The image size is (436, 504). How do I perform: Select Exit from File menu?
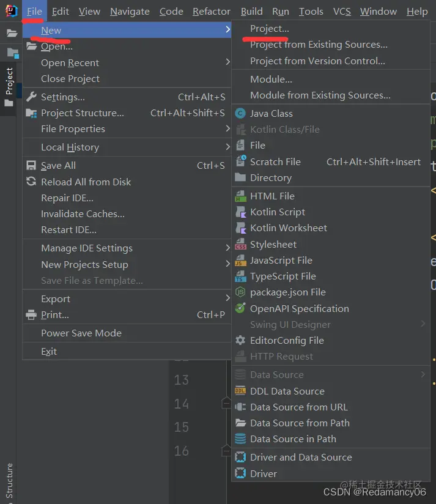[49, 351]
